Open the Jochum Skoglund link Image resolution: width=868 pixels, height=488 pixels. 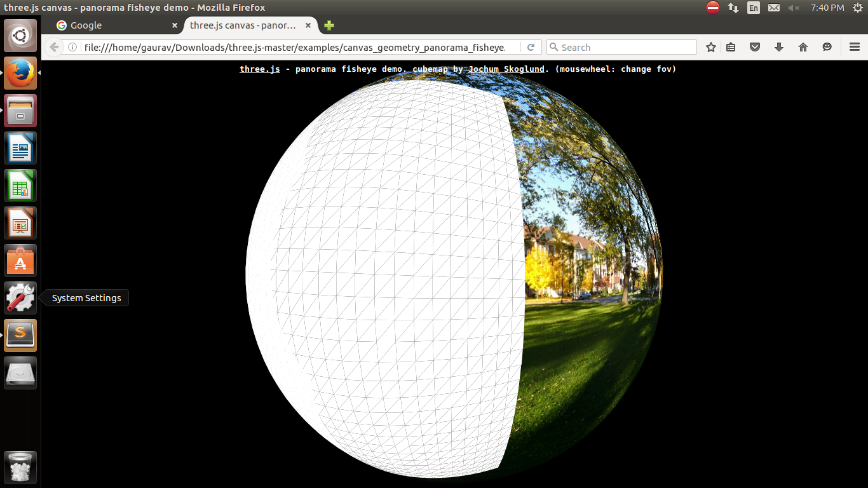[506, 69]
